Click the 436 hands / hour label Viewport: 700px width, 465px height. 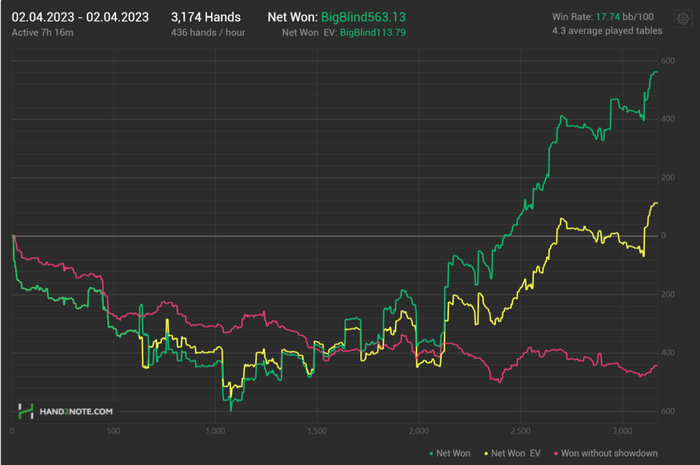pos(208,33)
